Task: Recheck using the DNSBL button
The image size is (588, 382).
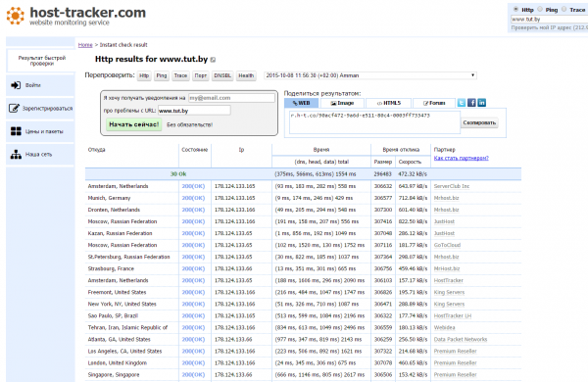Action: coord(222,75)
